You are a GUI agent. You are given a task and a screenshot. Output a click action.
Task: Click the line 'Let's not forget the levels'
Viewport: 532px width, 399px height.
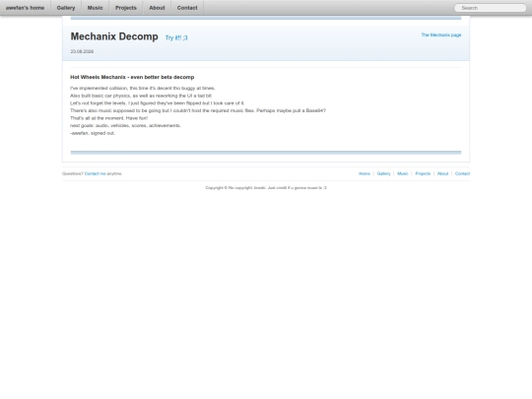[x=157, y=103]
